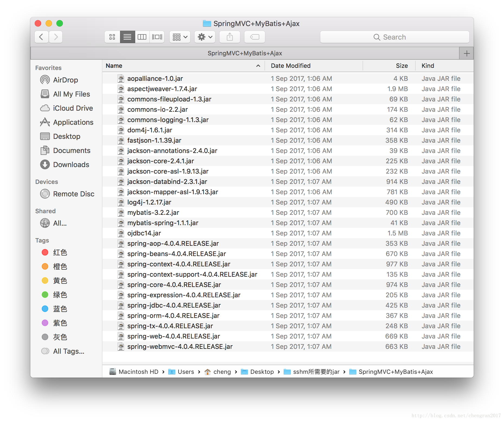504x421 pixels.
Task: Click into the Search field
Action: [395, 37]
